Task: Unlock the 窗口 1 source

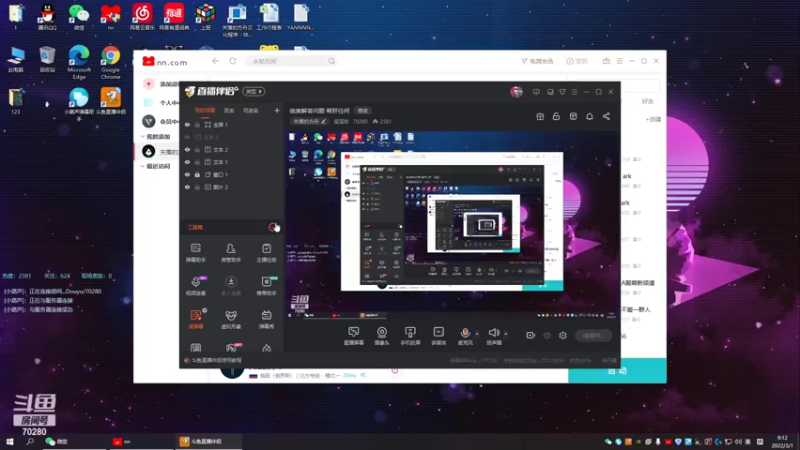Action: [197, 174]
